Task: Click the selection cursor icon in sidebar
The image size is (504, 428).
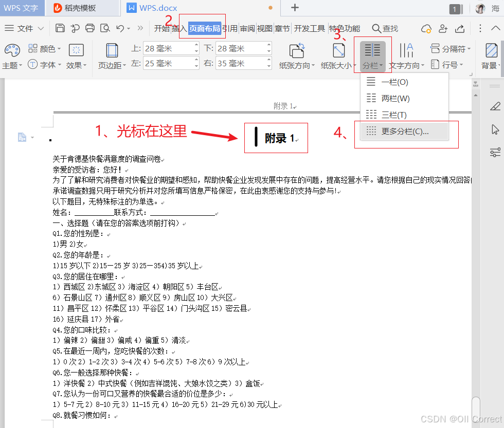Action: pos(495,129)
